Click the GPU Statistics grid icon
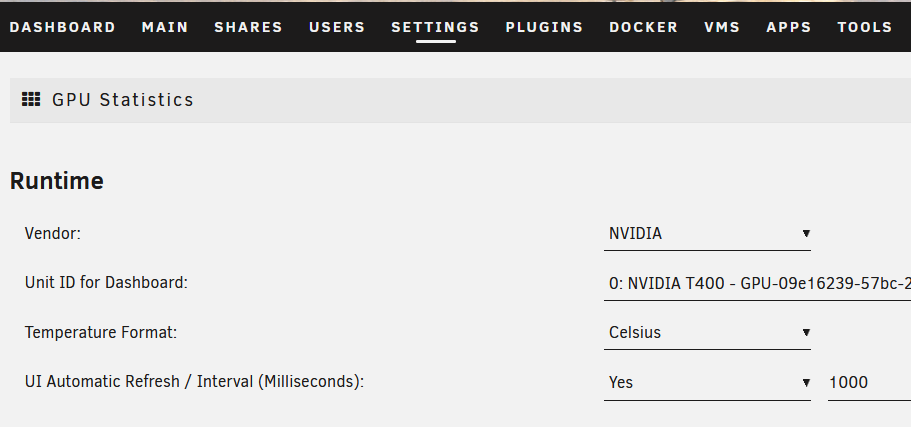This screenshot has height=427, width=911. click(31, 99)
